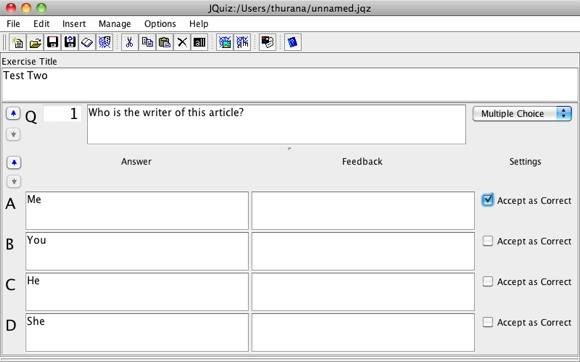580x362 pixels.
Task: Open a file using the folder icon
Action: [35, 43]
